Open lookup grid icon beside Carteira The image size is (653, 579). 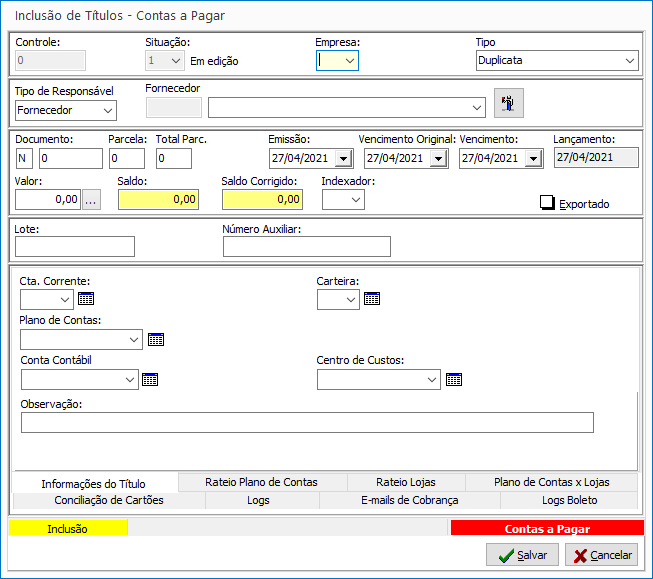372,298
